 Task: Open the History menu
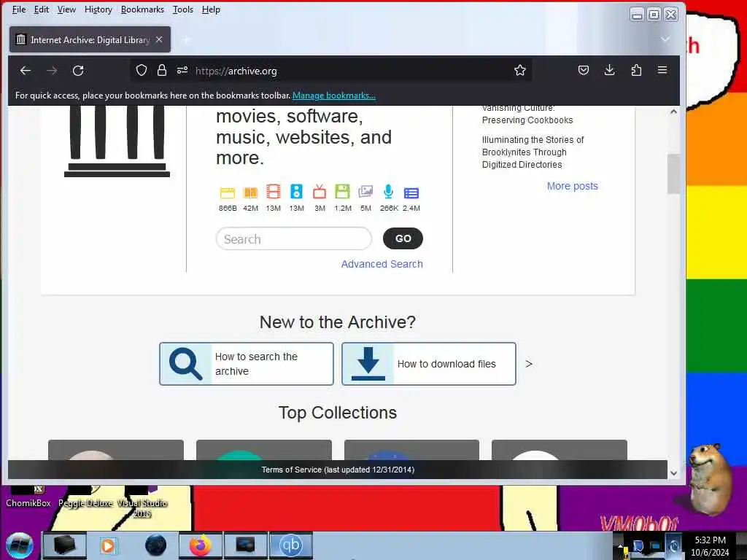pyautogui.click(x=98, y=9)
